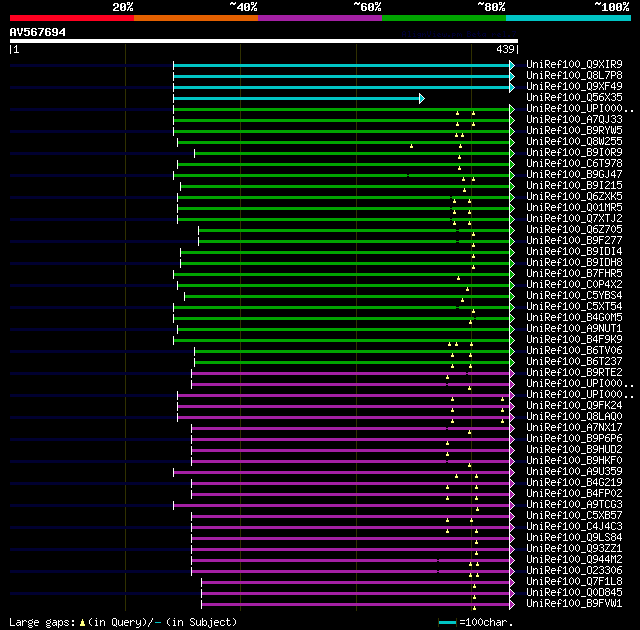Click subject name UniRef100_C4J4C3
Viewport: 640px width, 630px height.
pyautogui.click(x=574, y=527)
